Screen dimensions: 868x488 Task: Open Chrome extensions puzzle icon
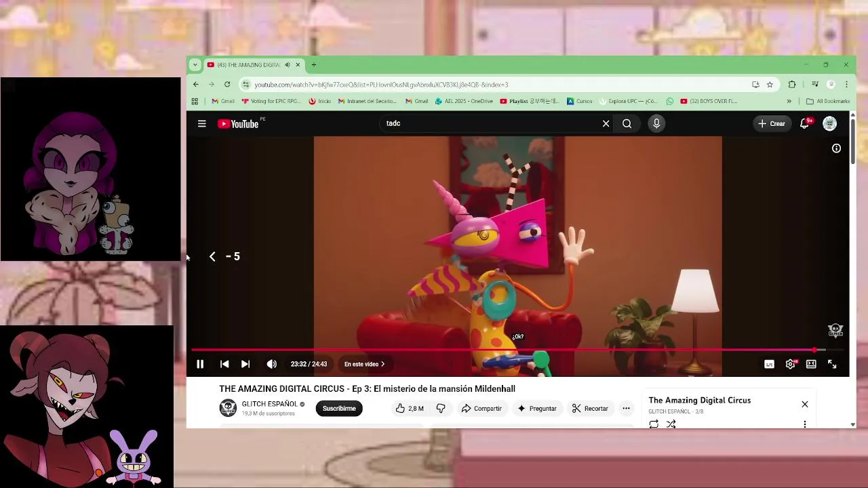coord(791,85)
